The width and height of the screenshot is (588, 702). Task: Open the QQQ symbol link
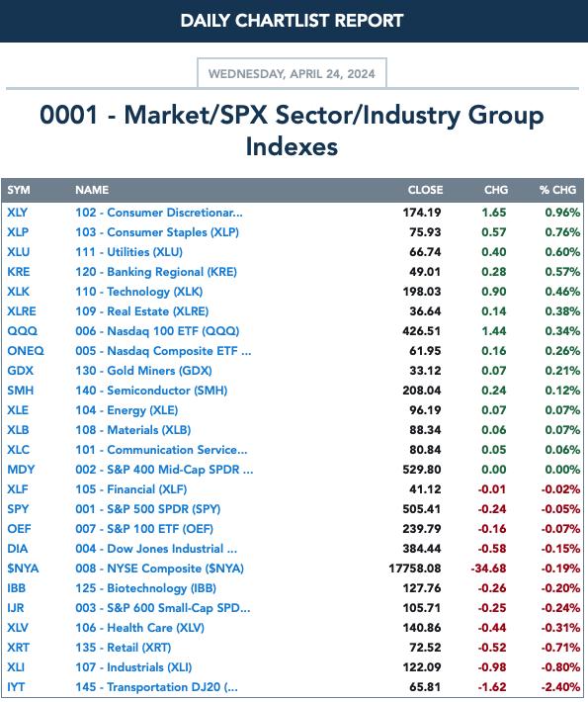coord(23,331)
